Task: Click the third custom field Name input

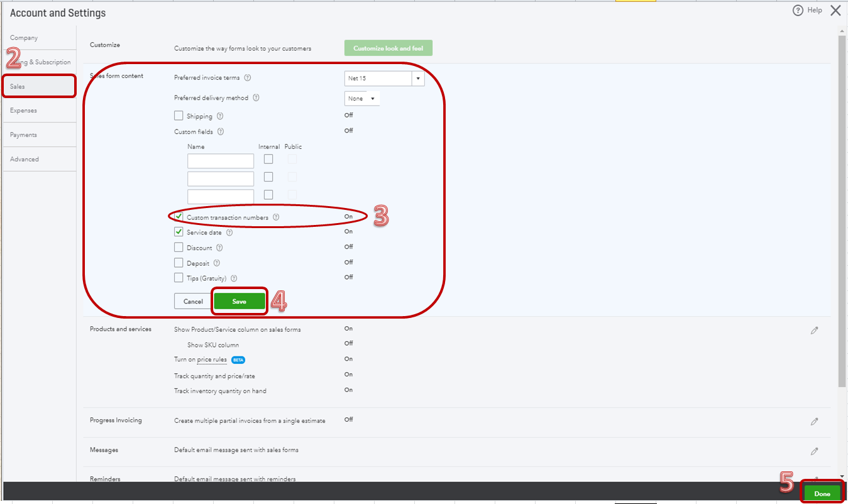Action: coord(221,197)
